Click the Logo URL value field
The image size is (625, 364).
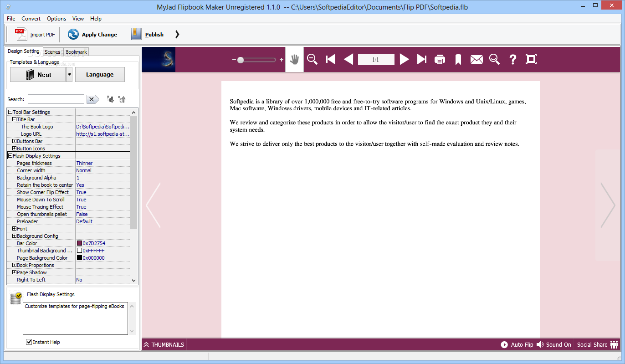coord(102,134)
